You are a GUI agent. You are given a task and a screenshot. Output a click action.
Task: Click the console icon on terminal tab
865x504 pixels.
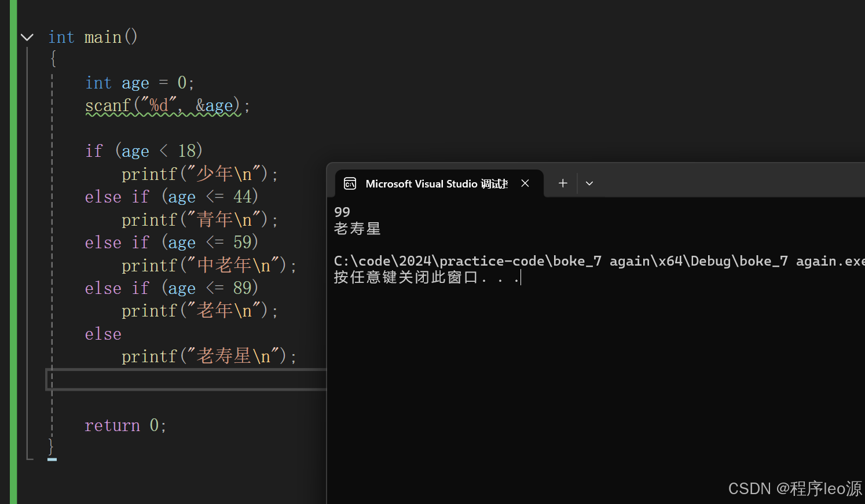pos(350,184)
